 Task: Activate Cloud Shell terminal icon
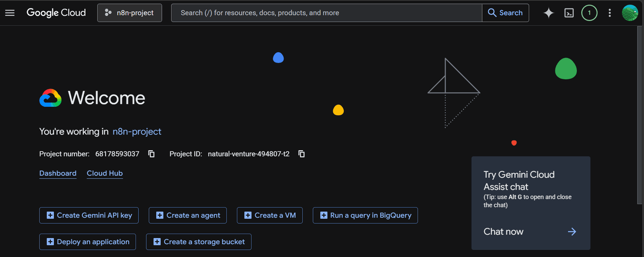(569, 13)
